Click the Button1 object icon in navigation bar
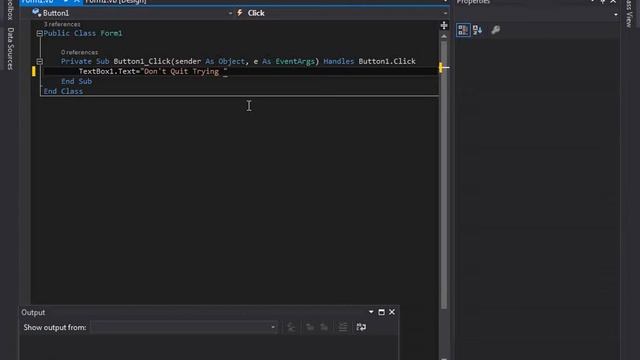 [37, 13]
